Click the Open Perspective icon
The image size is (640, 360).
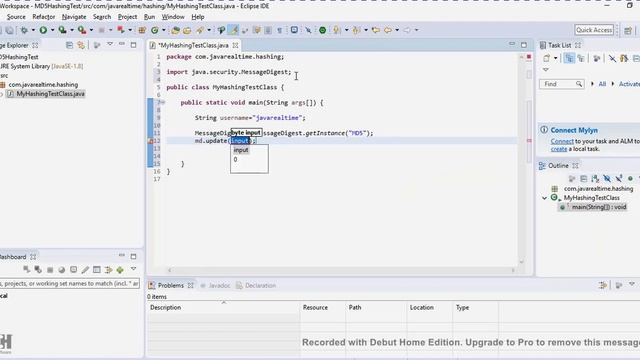pos(628,30)
